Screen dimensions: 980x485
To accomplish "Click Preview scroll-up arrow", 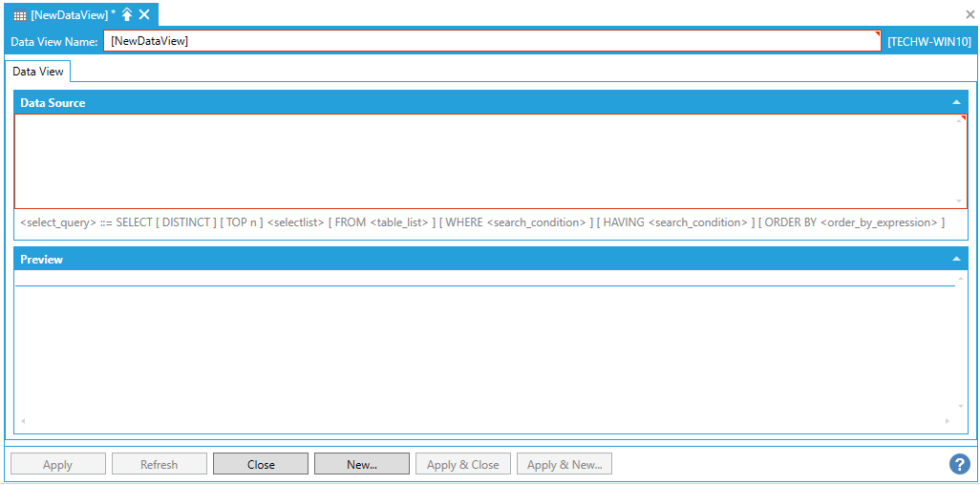I will point(961,278).
